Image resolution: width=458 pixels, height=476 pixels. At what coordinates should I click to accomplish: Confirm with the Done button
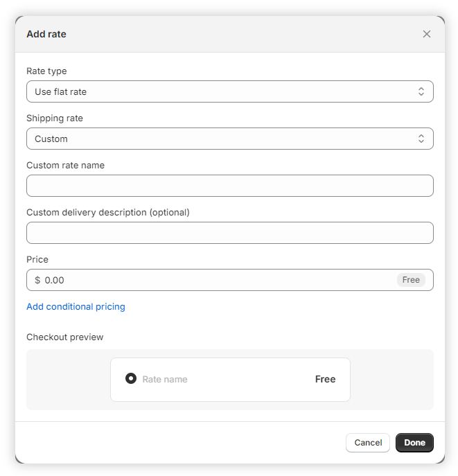coord(414,443)
